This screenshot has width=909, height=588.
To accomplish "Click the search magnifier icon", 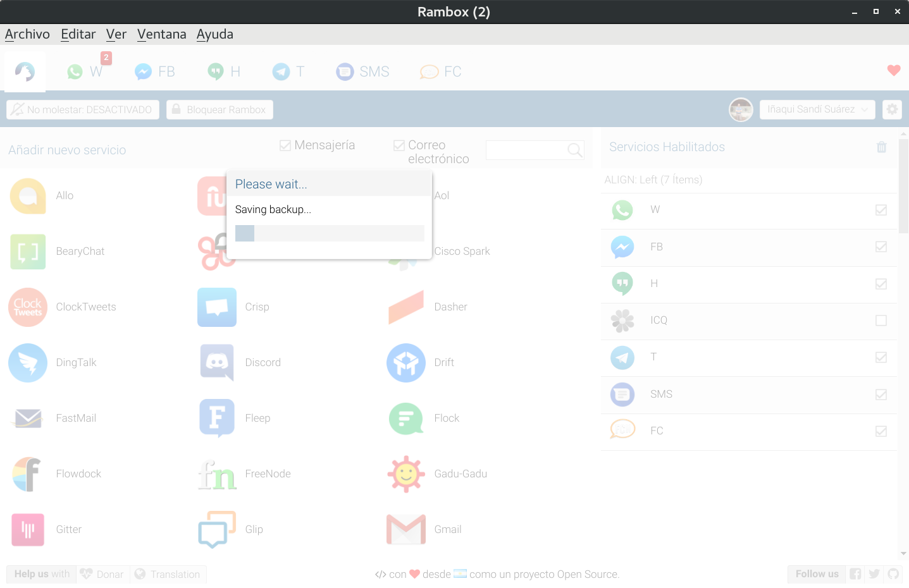I will (x=574, y=150).
